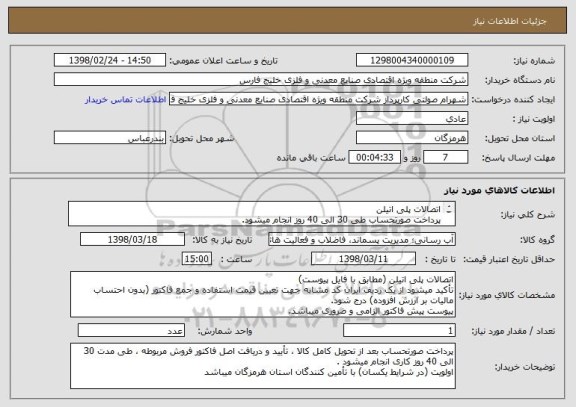Click the buyer organization name field
576x407 pixels.
point(261,80)
